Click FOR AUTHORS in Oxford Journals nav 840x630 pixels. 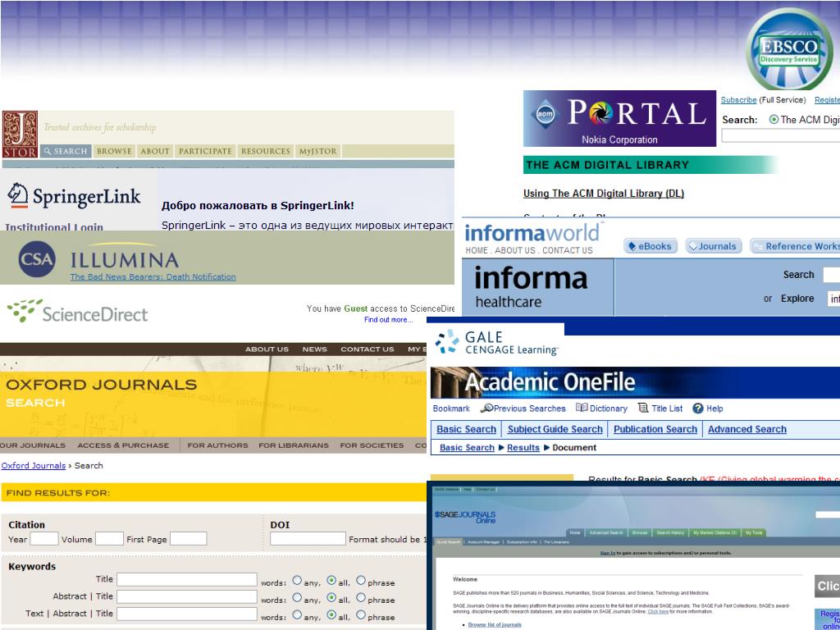(x=217, y=445)
